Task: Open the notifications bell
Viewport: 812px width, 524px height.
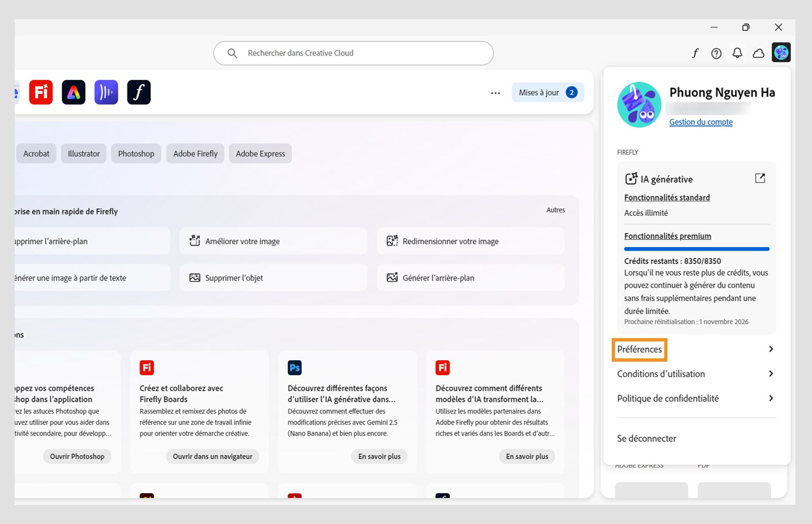Action: tap(737, 53)
